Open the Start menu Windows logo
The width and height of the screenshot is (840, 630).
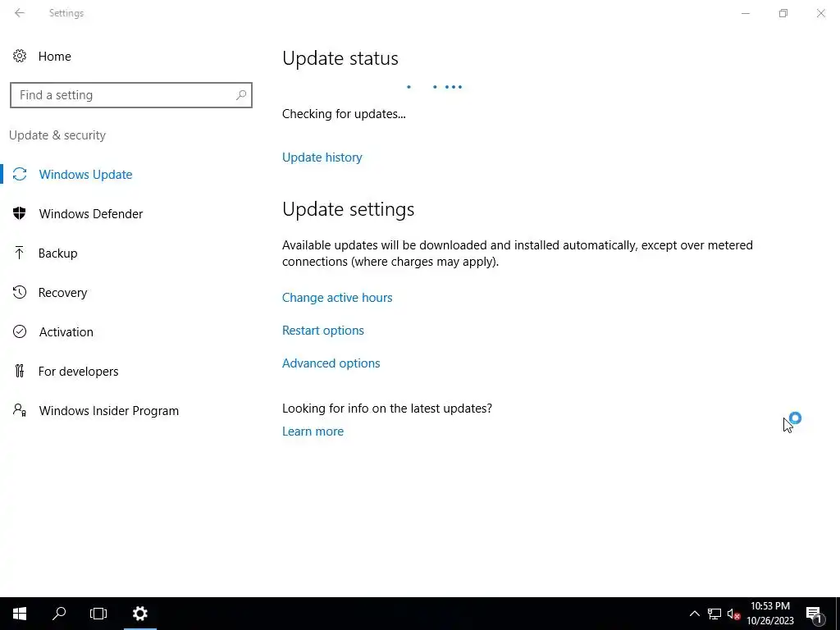coord(20,614)
